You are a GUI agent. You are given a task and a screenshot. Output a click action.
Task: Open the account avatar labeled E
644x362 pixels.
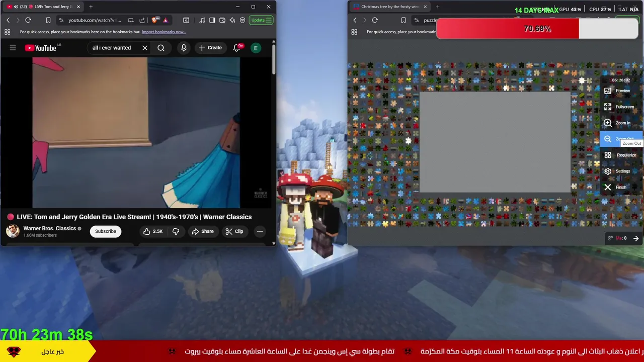(256, 48)
